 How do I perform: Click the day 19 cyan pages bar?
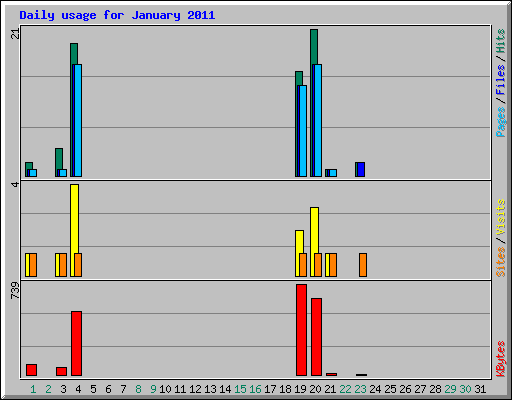[x=303, y=131]
